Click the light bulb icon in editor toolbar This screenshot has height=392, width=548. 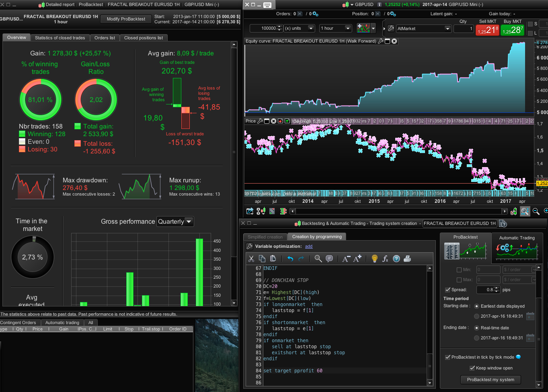click(x=375, y=259)
